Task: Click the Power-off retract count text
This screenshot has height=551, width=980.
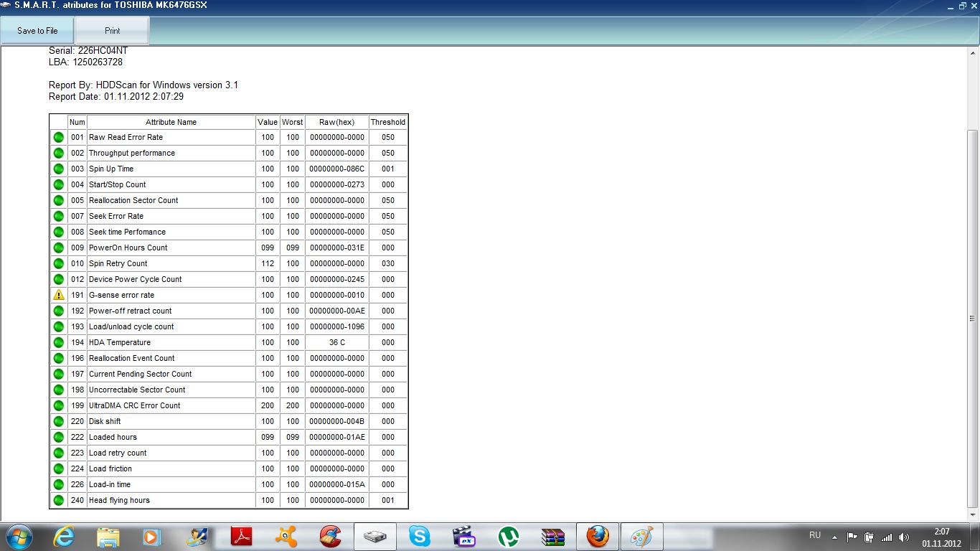Action: click(131, 311)
